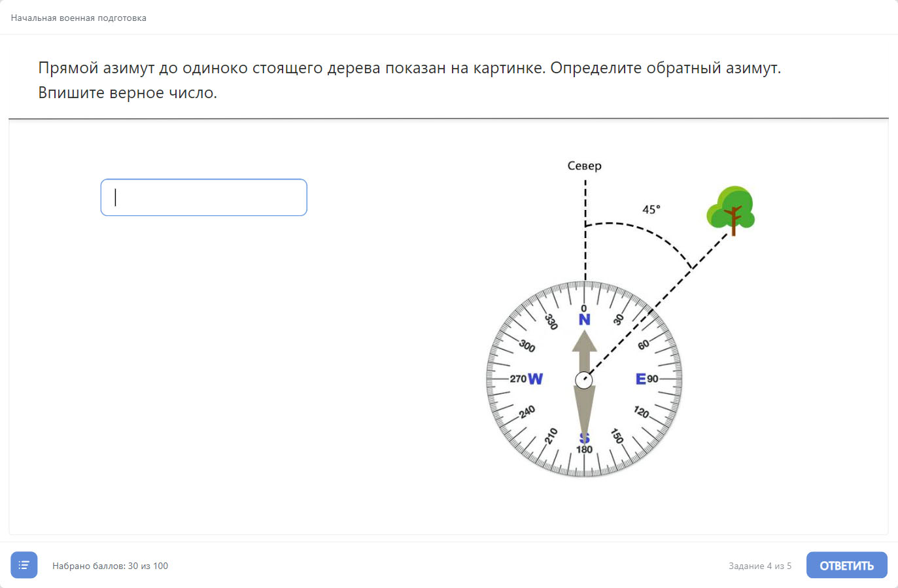Click the task list icon button
898x588 pixels.
[x=24, y=565]
